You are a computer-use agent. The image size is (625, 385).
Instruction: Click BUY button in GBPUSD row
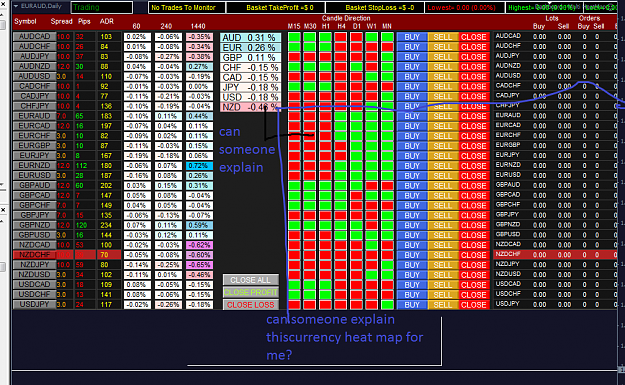[412, 235]
